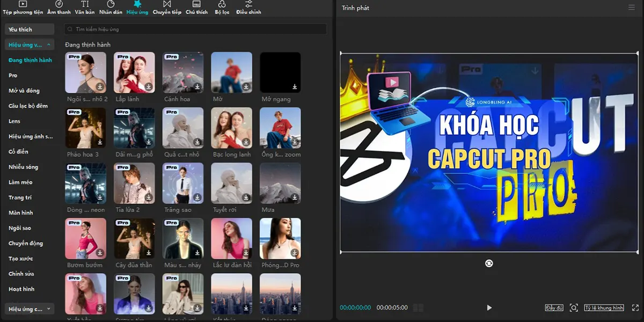The height and width of the screenshot is (322, 644).
Task: Select the Chỉnh sửa category
Action: 21,274
